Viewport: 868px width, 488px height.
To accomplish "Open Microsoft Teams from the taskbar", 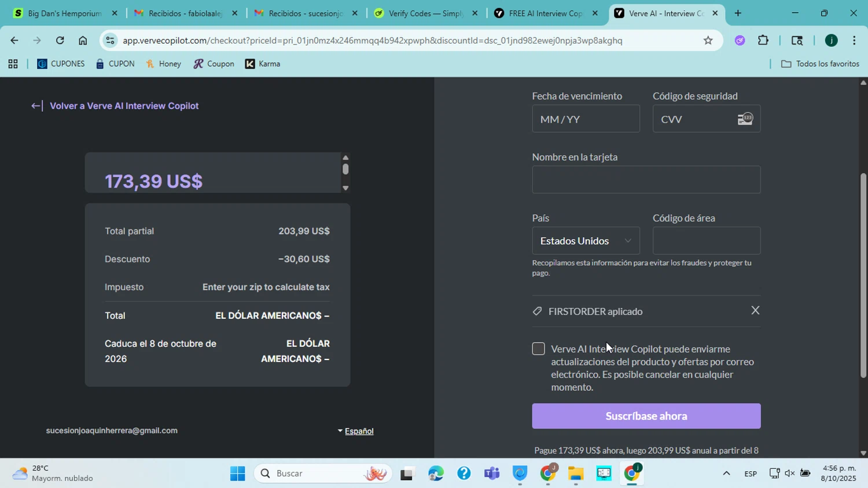I will point(492,474).
